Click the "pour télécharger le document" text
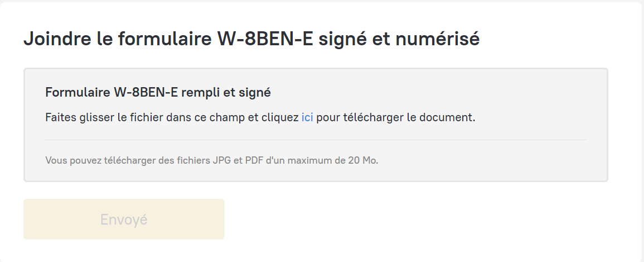Image resolution: width=644 pixels, height=262 pixels. (x=396, y=118)
